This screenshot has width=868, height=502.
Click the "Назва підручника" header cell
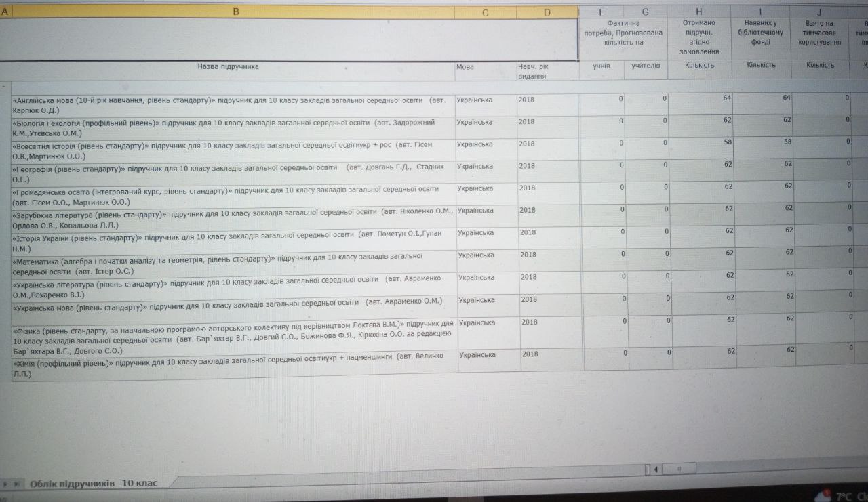pyautogui.click(x=228, y=67)
